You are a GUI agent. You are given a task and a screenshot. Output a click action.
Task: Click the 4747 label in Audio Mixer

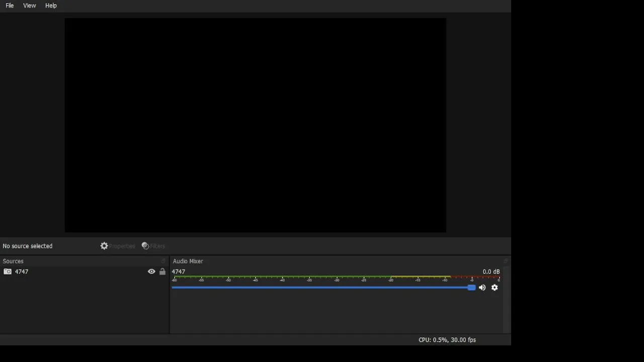pos(179,271)
